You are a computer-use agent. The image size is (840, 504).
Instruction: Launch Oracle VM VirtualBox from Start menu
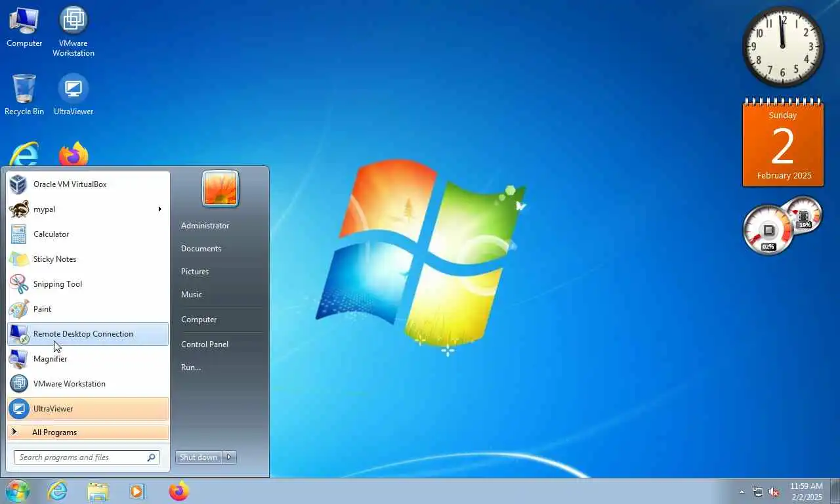click(88, 184)
